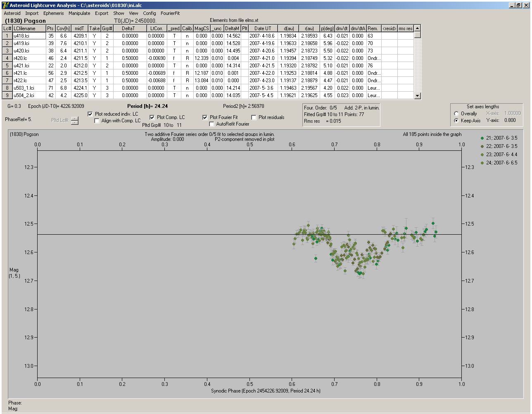
Task: Open the View menu
Action: point(133,13)
